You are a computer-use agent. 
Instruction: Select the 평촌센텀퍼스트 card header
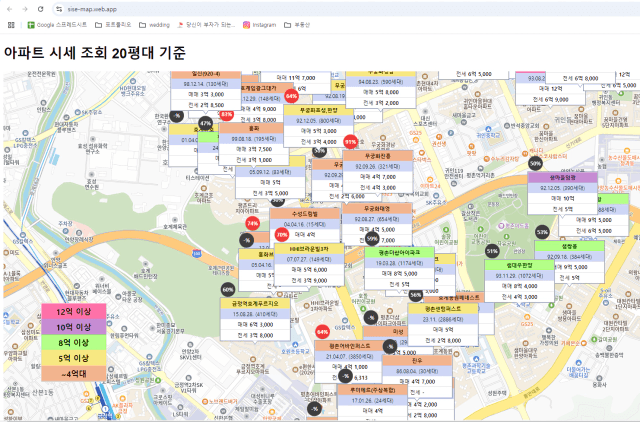pos(443,309)
